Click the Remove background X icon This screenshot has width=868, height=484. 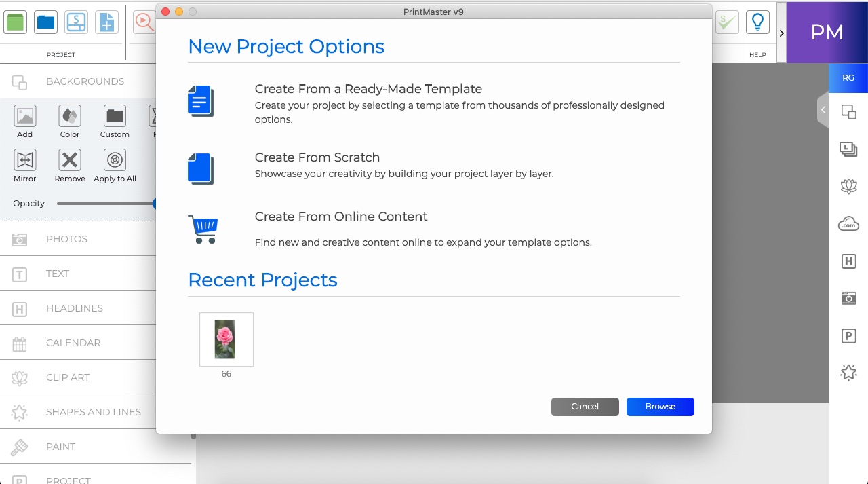tap(70, 160)
